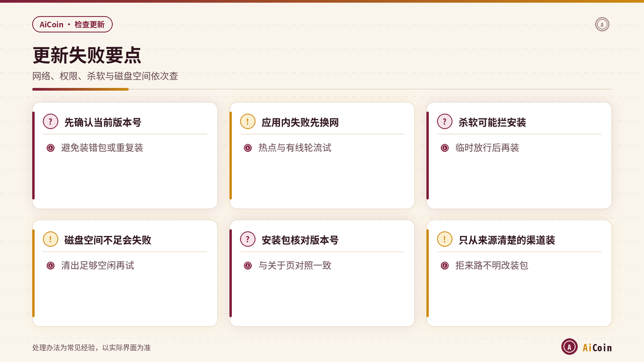Screen dimensions: 644x362
Task: Select card title 磁盘空间不足会失败
Action: tap(108, 240)
